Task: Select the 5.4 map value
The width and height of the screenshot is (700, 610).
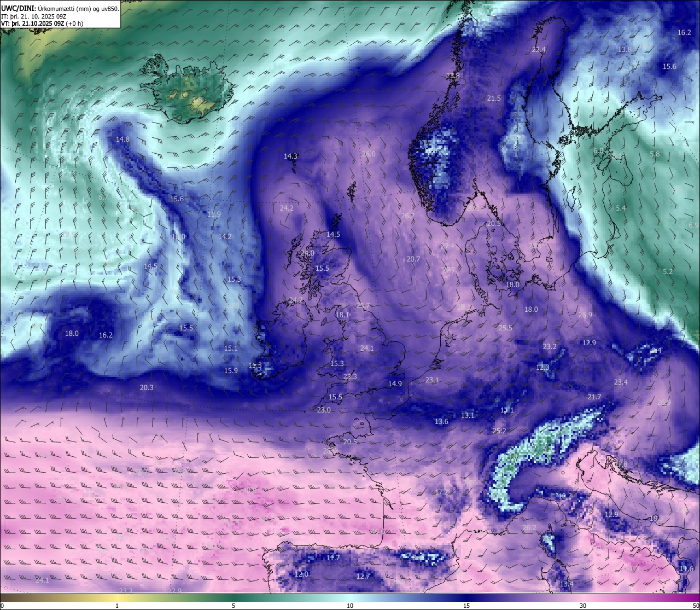Action: (x=621, y=208)
